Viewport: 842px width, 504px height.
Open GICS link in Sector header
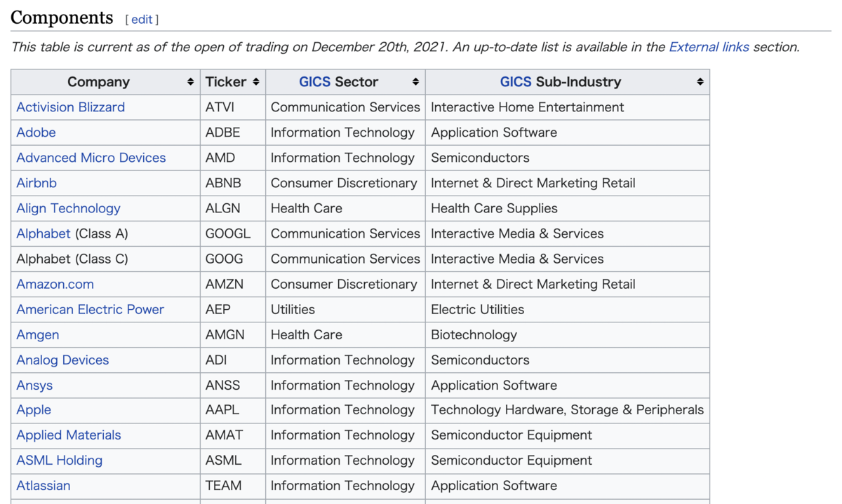point(314,82)
